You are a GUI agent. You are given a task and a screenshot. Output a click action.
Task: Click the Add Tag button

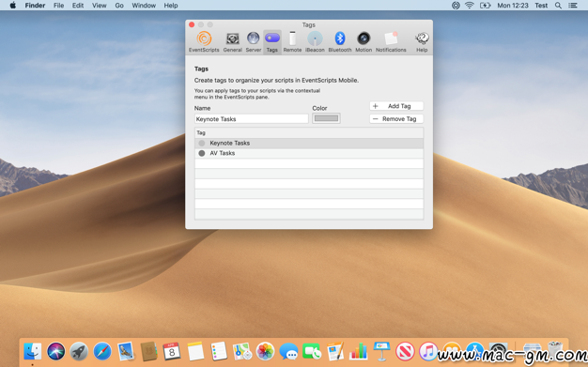396,106
